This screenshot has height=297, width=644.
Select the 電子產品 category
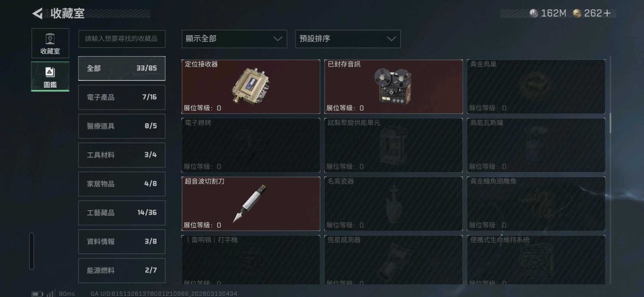[x=122, y=97]
